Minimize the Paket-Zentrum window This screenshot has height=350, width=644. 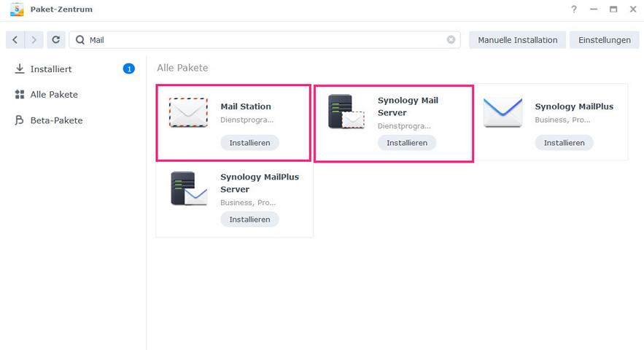tap(594, 9)
